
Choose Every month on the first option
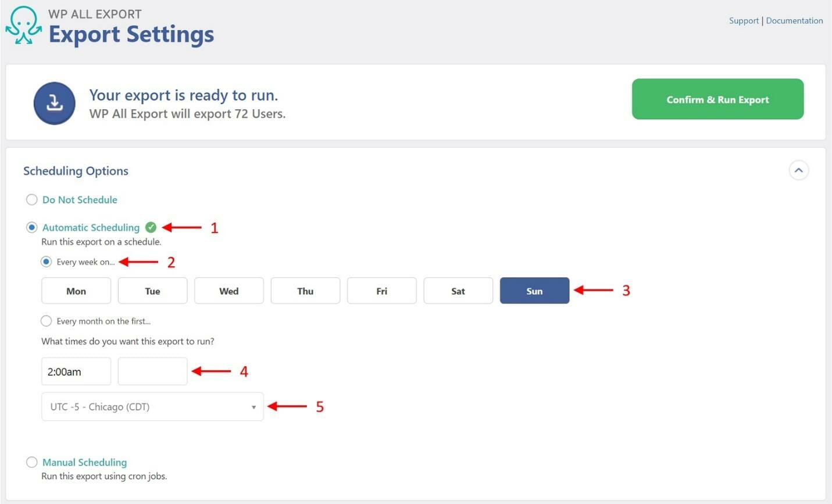click(x=46, y=321)
